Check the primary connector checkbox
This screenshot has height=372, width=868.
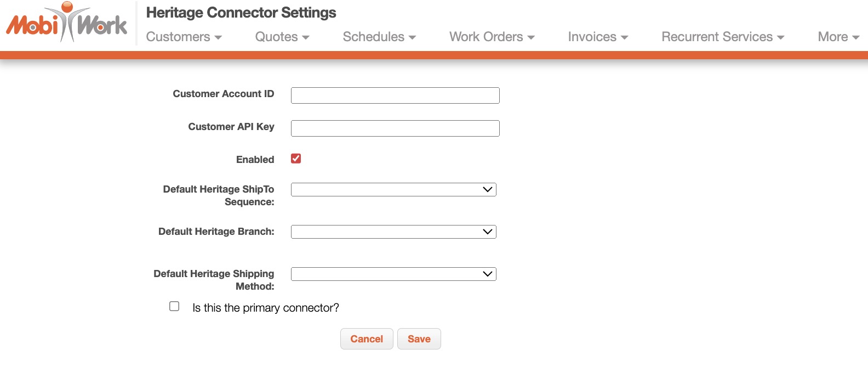click(174, 306)
